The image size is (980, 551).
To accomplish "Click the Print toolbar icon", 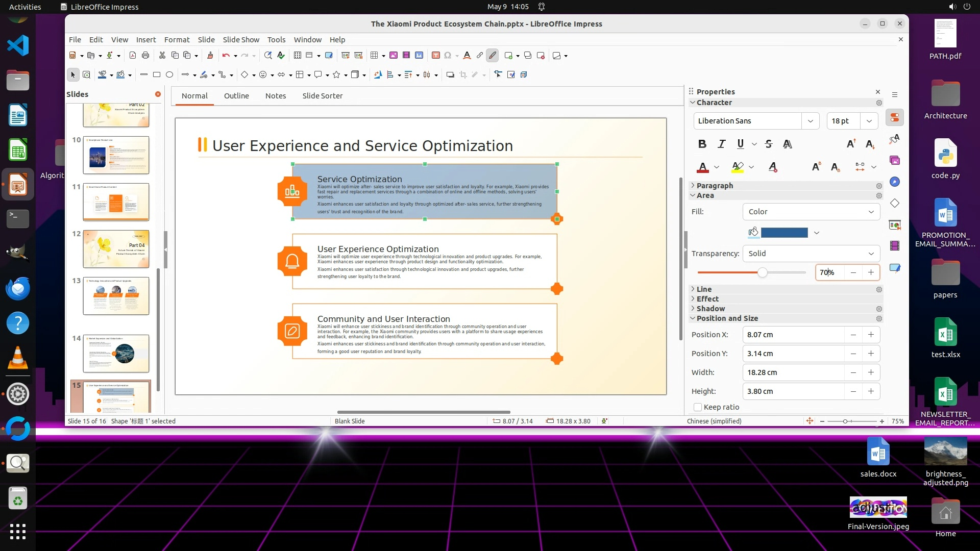I will [x=145, y=56].
